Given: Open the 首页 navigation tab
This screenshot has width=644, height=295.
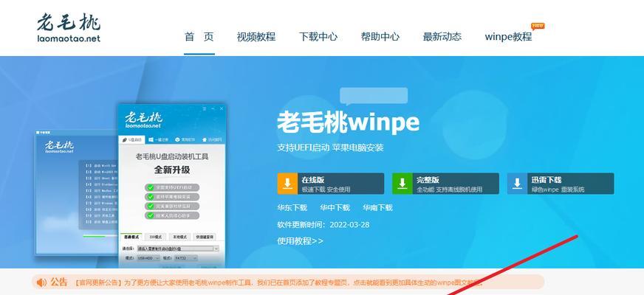Looking at the screenshot, I should 199,37.
